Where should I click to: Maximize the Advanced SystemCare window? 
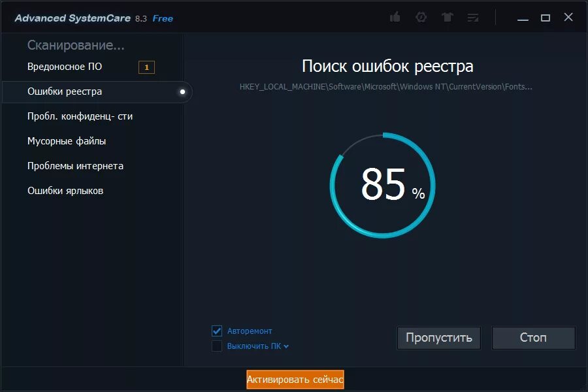(546, 18)
